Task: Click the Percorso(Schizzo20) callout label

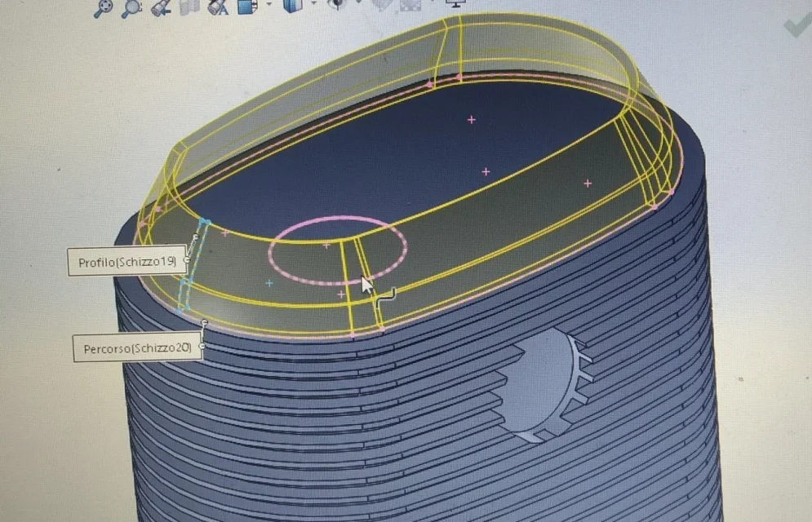Action: click(137, 348)
